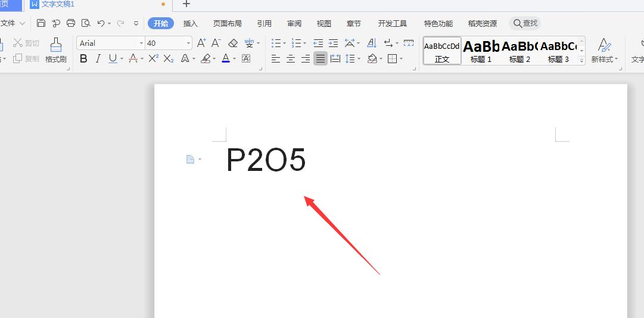Align text right
The image size is (644, 318).
pos(306,59)
